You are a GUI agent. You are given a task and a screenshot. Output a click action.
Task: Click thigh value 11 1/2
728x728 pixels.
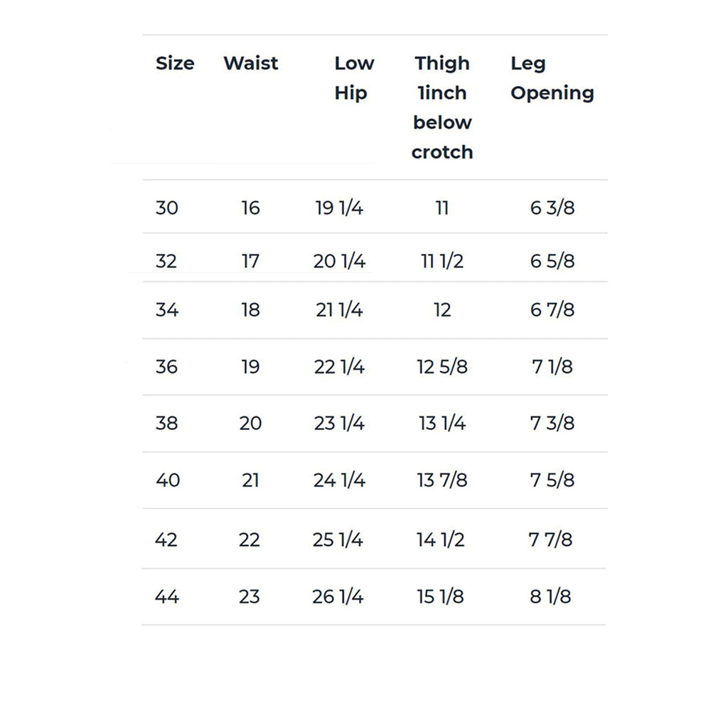(x=442, y=262)
